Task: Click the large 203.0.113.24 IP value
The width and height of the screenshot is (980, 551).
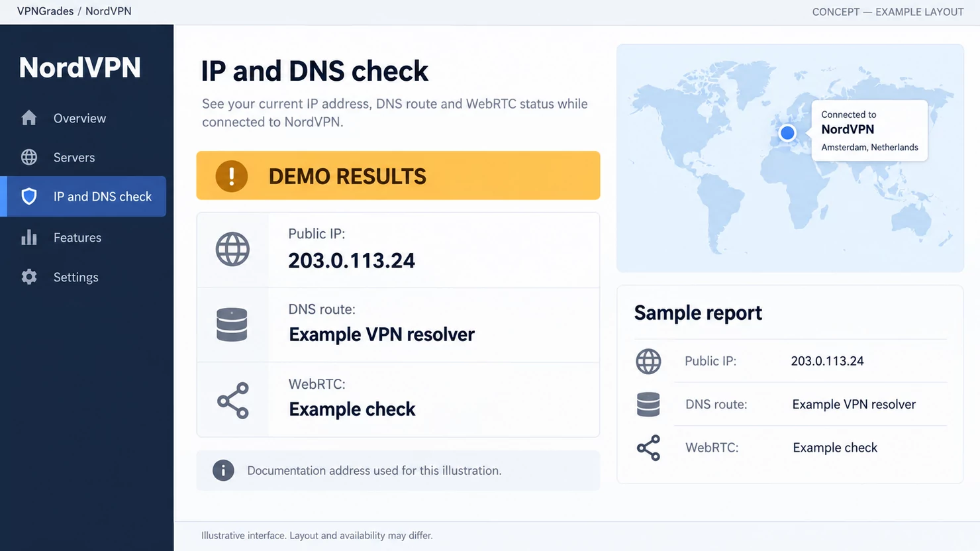Action: 352,260
